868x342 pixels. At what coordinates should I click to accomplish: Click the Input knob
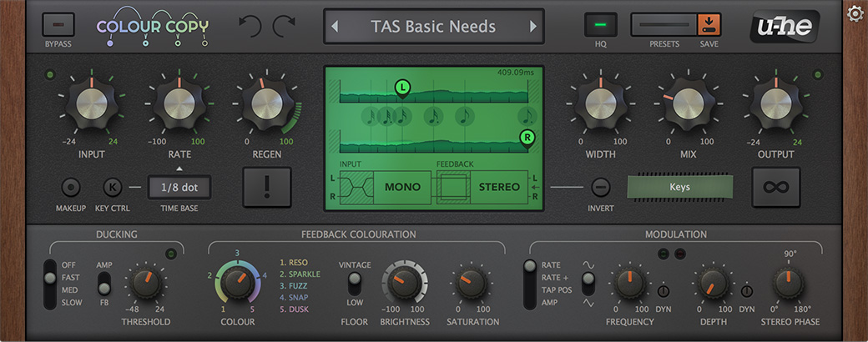tap(91, 103)
